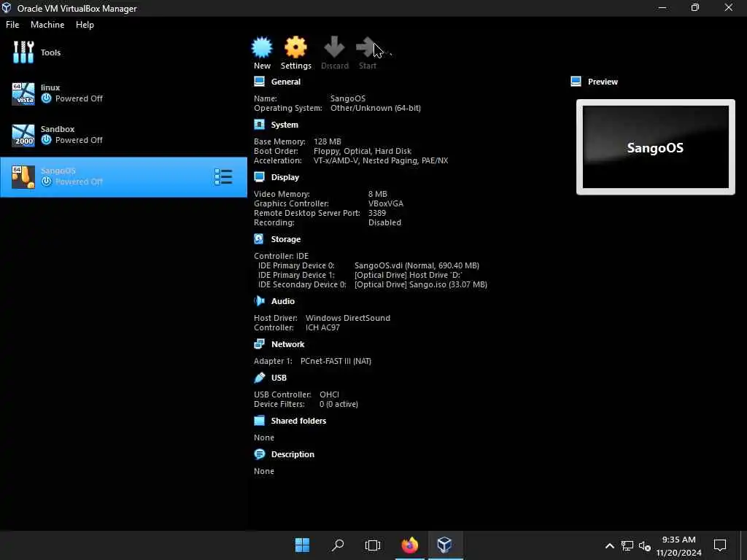This screenshot has height=560, width=747.
Task: Click the Preview section header
Action: pyautogui.click(x=603, y=82)
